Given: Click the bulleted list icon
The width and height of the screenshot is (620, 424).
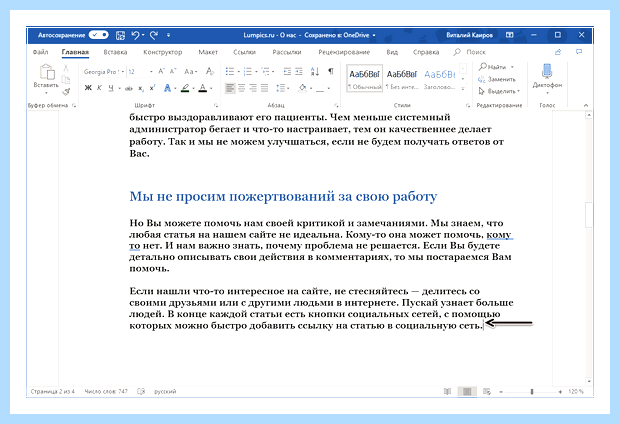Looking at the screenshot, I should (x=230, y=72).
